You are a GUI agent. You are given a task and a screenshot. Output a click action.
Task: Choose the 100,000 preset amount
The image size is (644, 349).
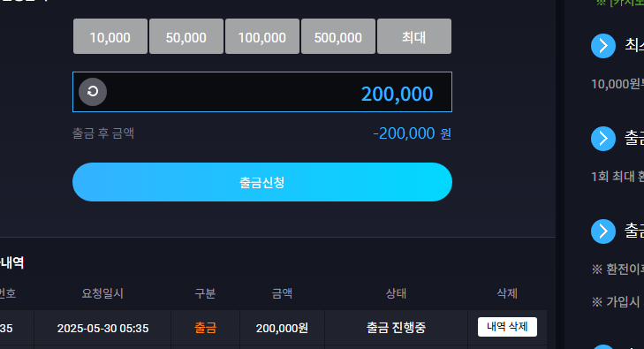coord(262,36)
